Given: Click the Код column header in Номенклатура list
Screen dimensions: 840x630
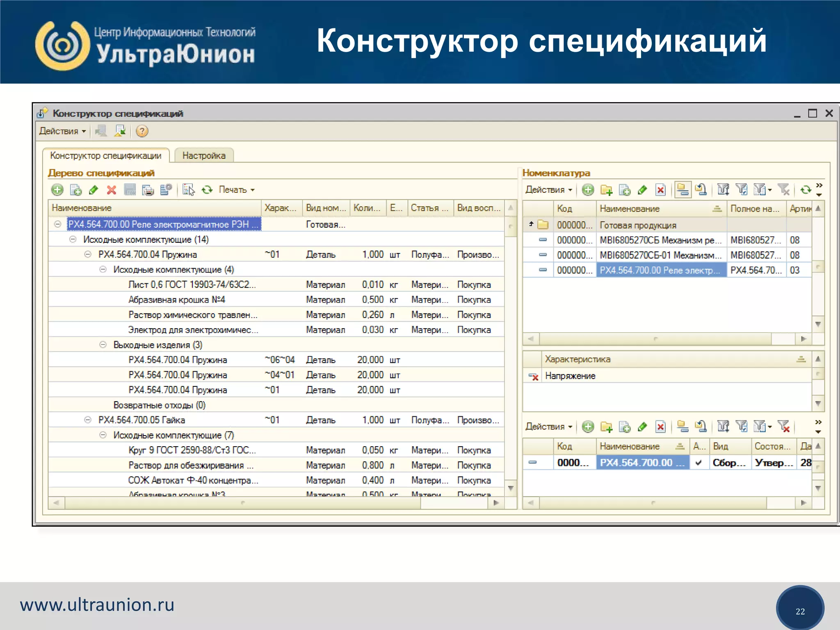Looking at the screenshot, I should [x=574, y=209].
